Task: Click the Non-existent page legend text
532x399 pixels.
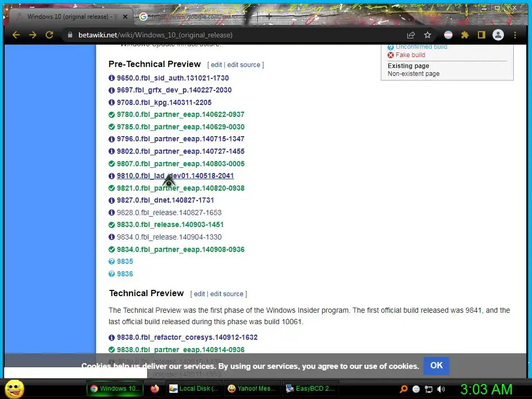Action: tap(414, 74)
